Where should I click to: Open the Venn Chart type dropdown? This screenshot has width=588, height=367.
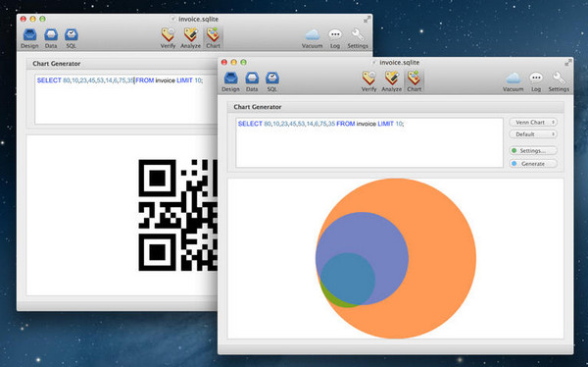pos(533,123)
